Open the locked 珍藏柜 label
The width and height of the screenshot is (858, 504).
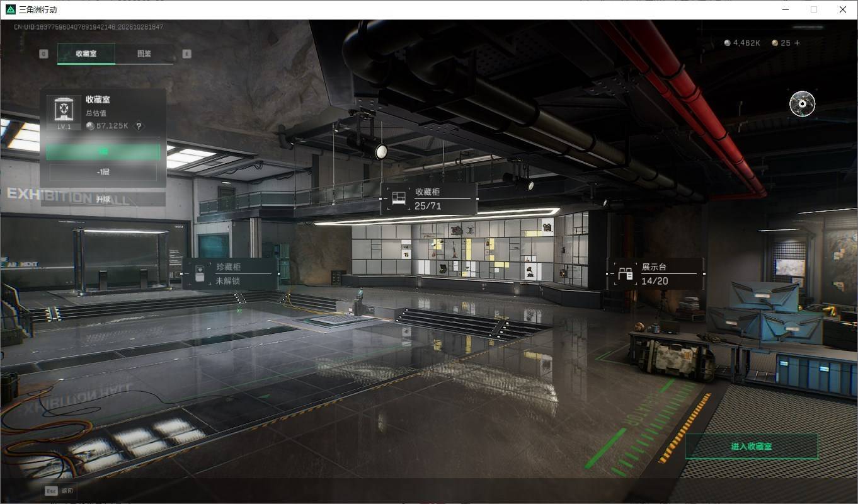click(230, 274)
